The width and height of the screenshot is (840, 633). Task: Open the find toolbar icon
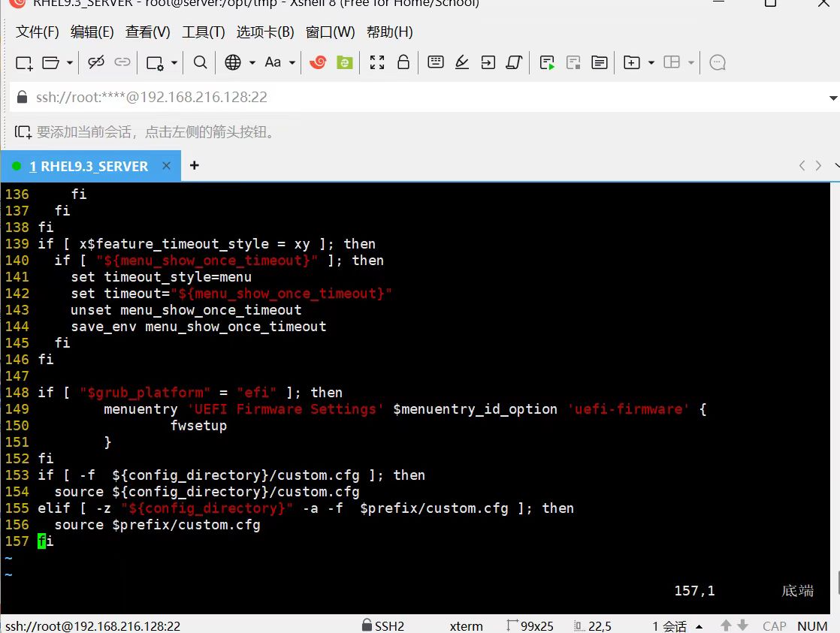[200, 62]
